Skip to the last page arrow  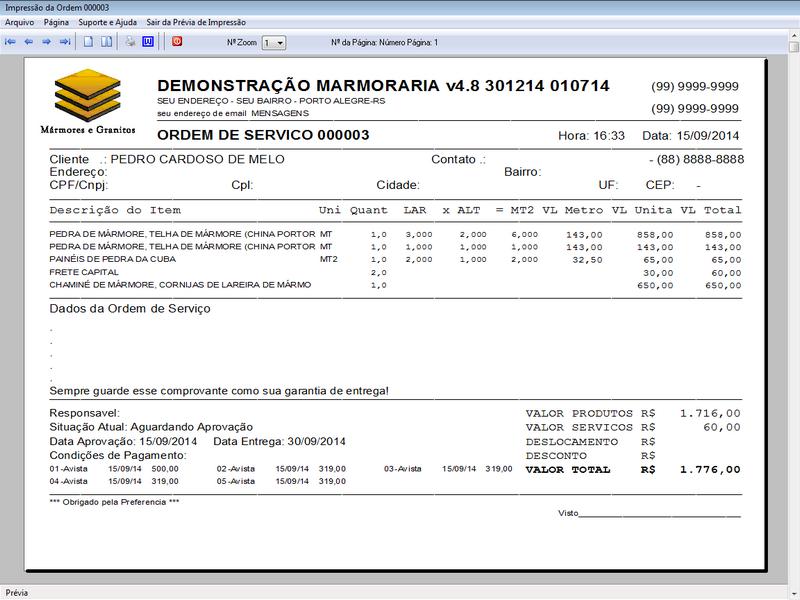point(65,40)
